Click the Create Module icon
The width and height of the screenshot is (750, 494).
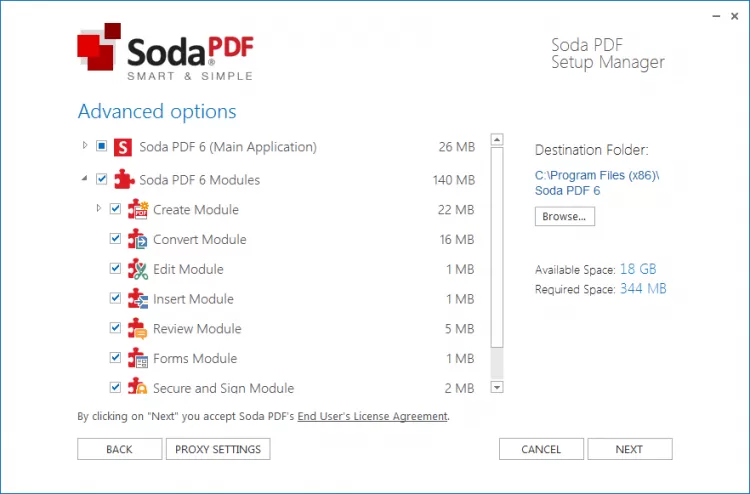138,210
